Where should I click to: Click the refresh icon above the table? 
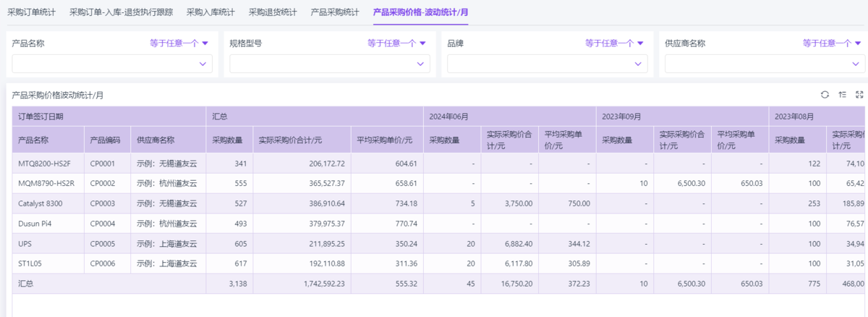click(x=825, y=95)
